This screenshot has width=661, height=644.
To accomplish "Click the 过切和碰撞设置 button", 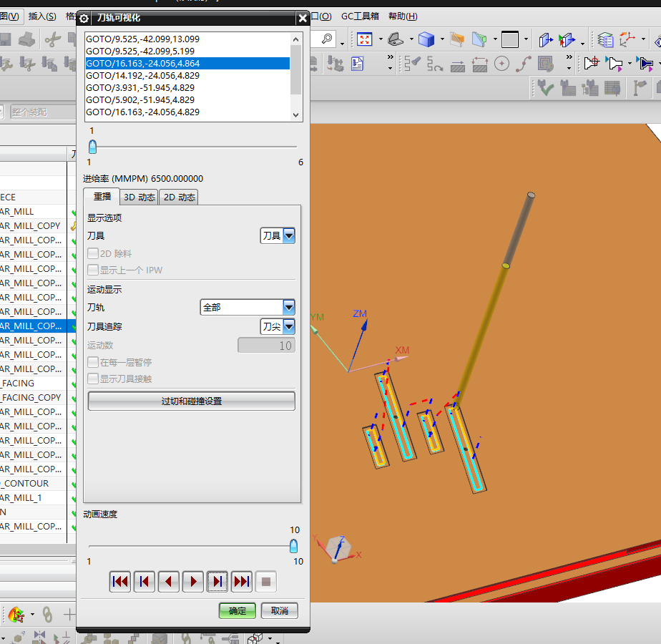I will click(191, 401).
